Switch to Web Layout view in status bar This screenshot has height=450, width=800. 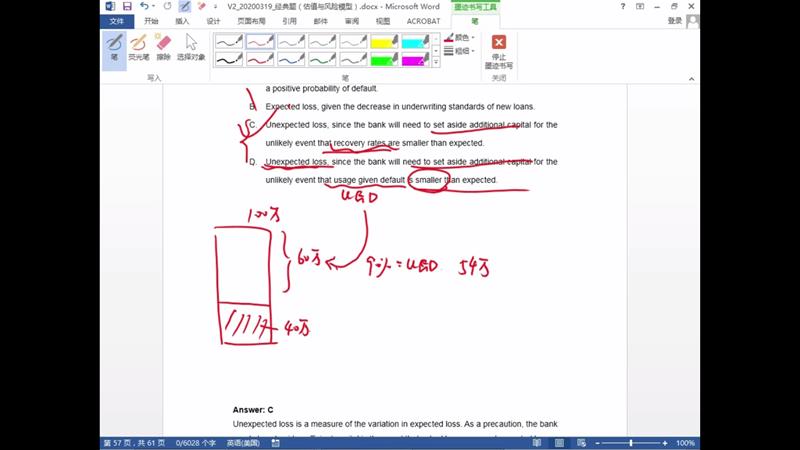click(582, 443)
